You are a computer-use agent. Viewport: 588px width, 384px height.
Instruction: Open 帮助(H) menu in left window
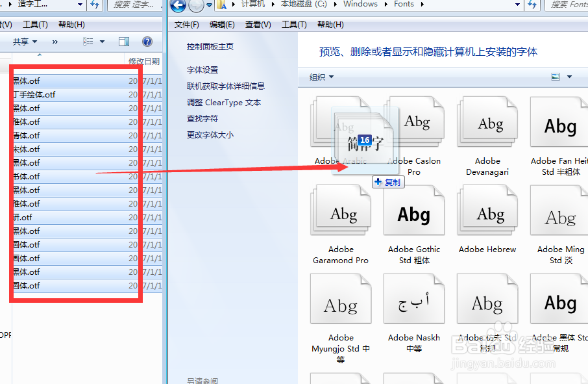tap(71, 25)
